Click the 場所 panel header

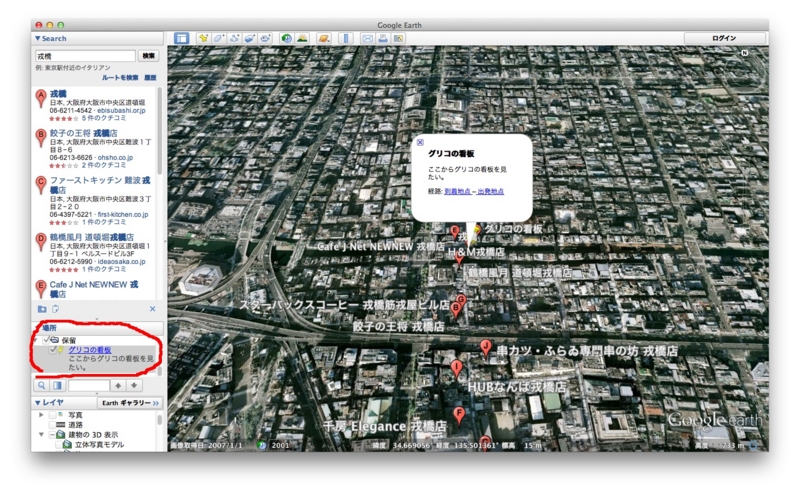99,328
